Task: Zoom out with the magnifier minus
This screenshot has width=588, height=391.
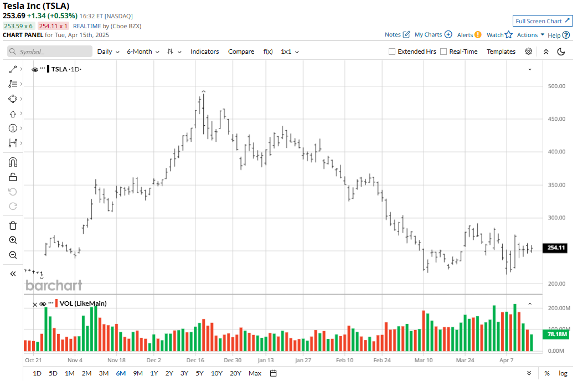Action: click(x=13, y=255)
